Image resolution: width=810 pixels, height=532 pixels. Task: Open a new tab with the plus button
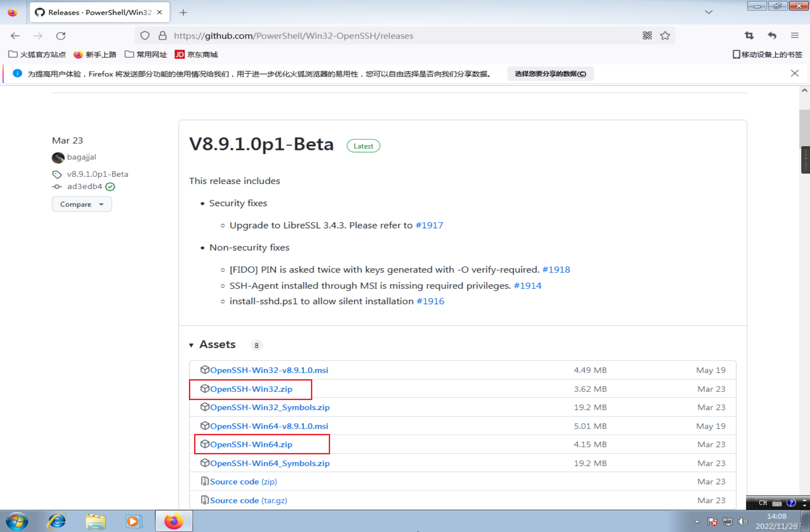[183, 13]
